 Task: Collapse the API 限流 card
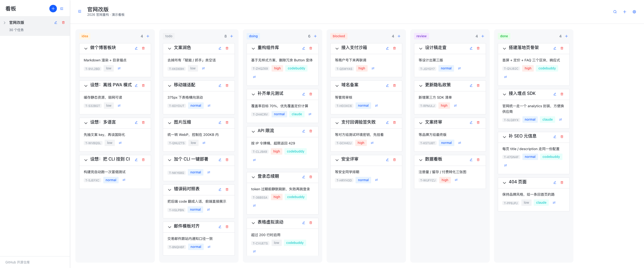click(x=253, y=131)
